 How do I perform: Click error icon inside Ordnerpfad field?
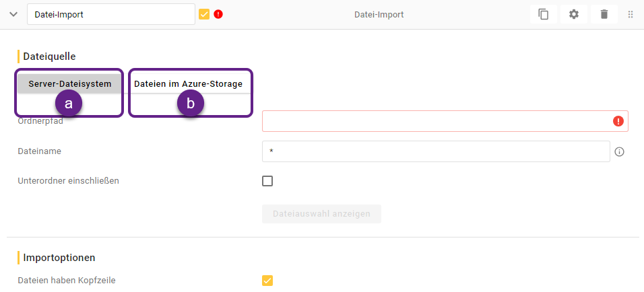[618, 121]
